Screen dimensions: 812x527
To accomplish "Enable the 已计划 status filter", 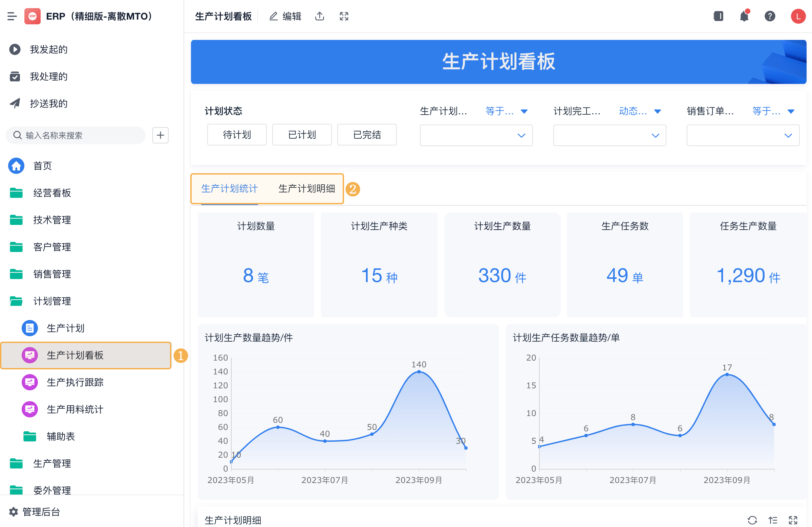I will (302, 135).
